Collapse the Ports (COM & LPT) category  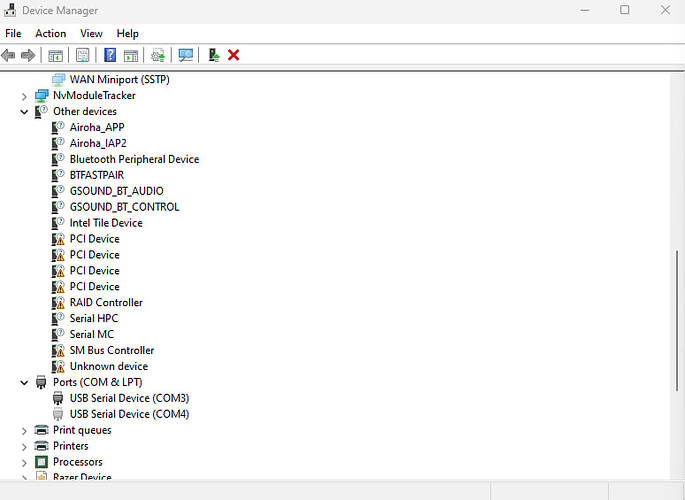pyautogui.click(x=24, y=383)
